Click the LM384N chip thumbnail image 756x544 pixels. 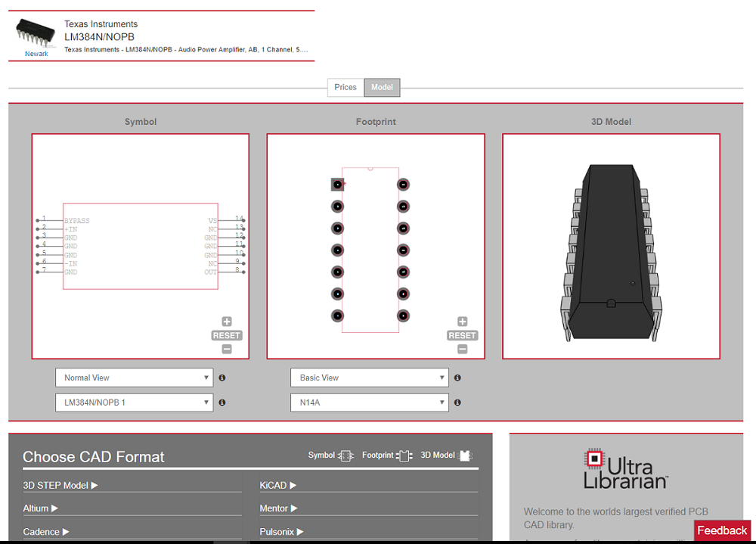point(36,33)
